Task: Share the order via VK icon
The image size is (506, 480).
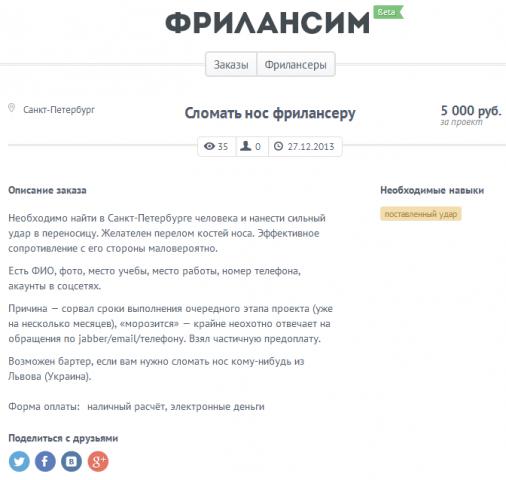Action: [71, 461]
